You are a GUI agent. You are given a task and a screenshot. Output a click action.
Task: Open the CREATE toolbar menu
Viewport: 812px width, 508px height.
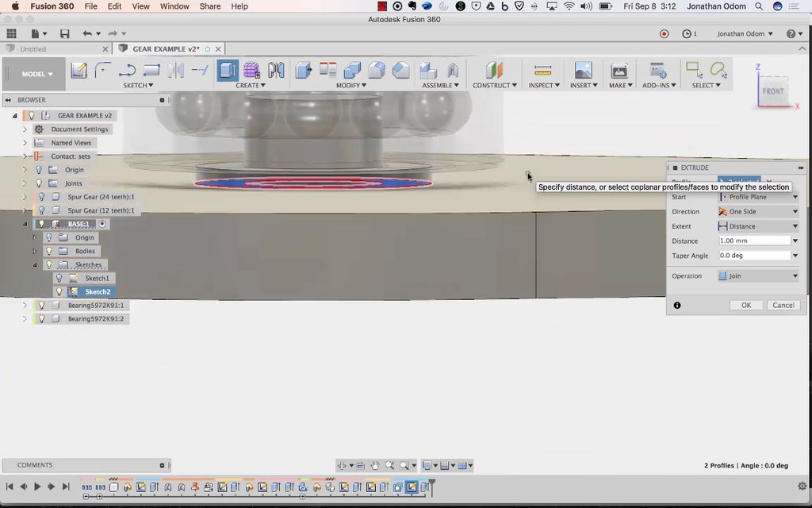251,85
